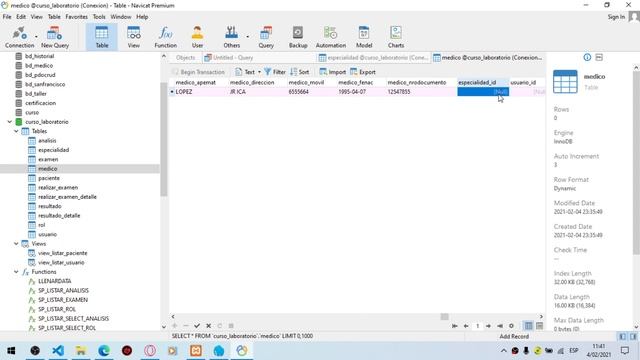Click the apply changes checkmark button
Viewport: 640px width, 360px height.
[197, 326]
